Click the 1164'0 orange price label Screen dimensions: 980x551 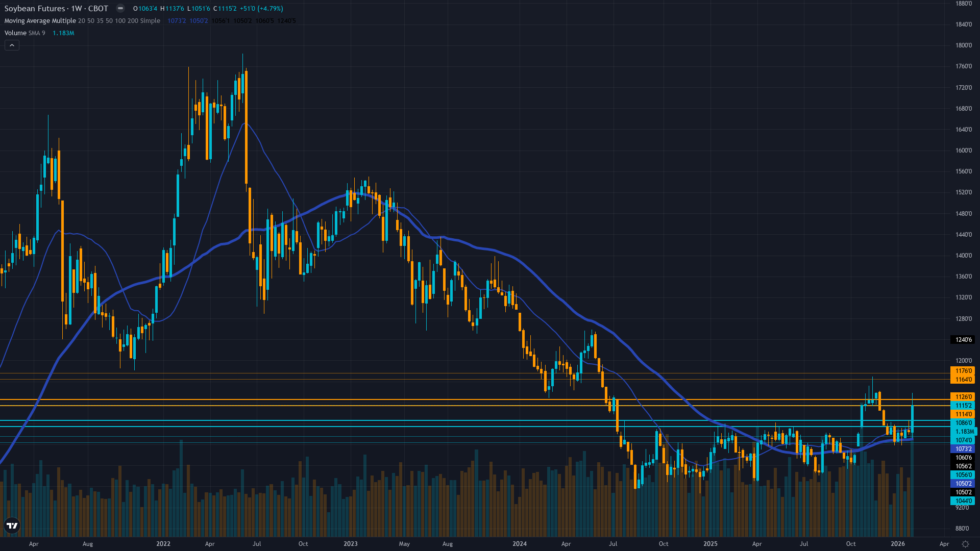pos(963,380)
